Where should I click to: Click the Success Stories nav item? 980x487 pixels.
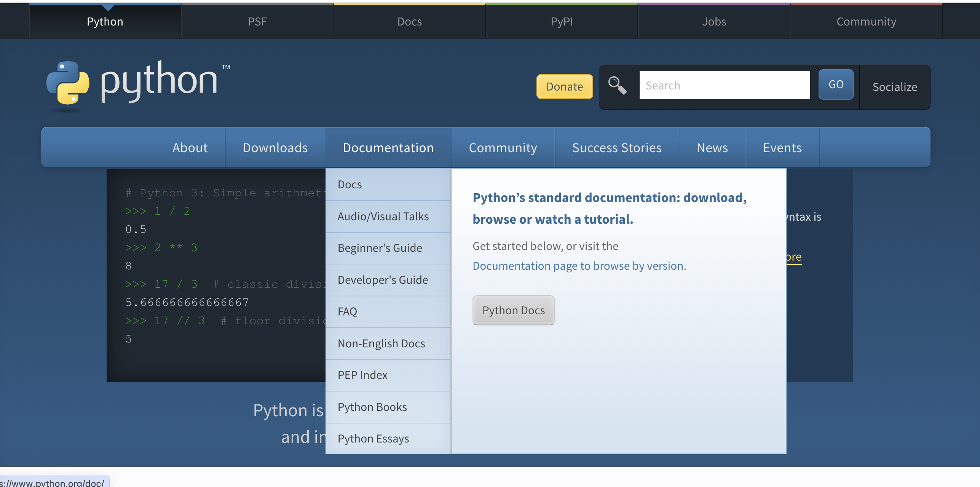[x=616, y=148]
